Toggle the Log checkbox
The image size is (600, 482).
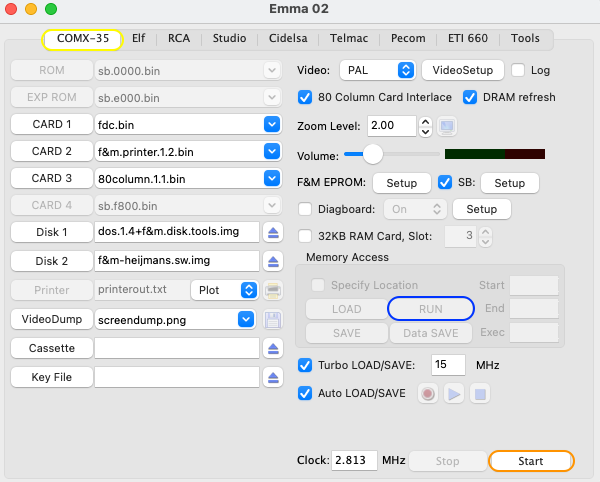518,70
